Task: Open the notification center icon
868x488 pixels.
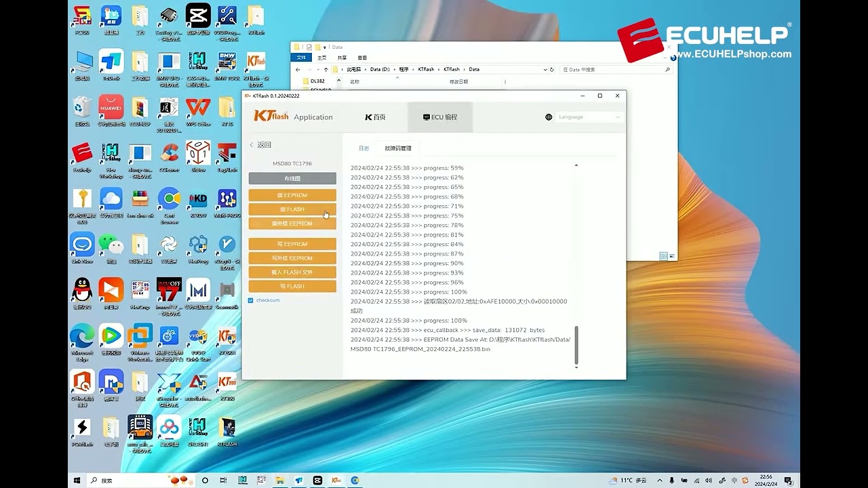Action: point(788,481)
